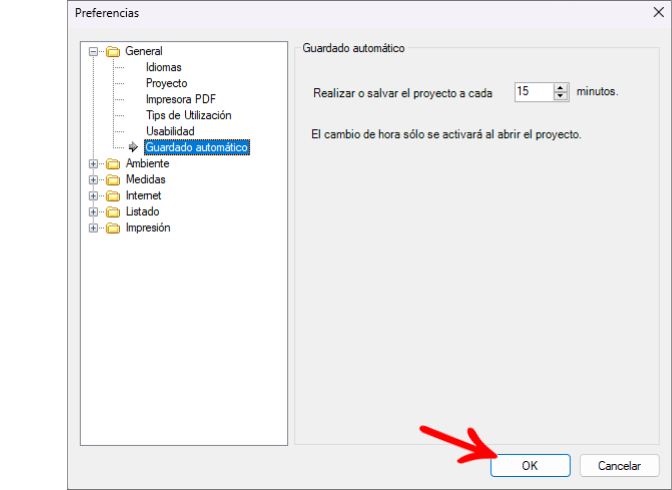672x490 pixels.
Task: Click the minutes input field showing 15
Action: tap(534, 91)
